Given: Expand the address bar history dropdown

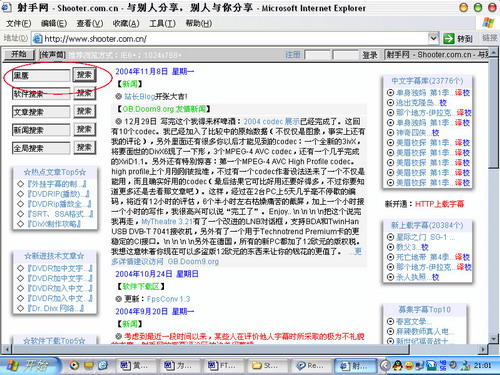Looking at the screenshot, I should click(433, 38).
